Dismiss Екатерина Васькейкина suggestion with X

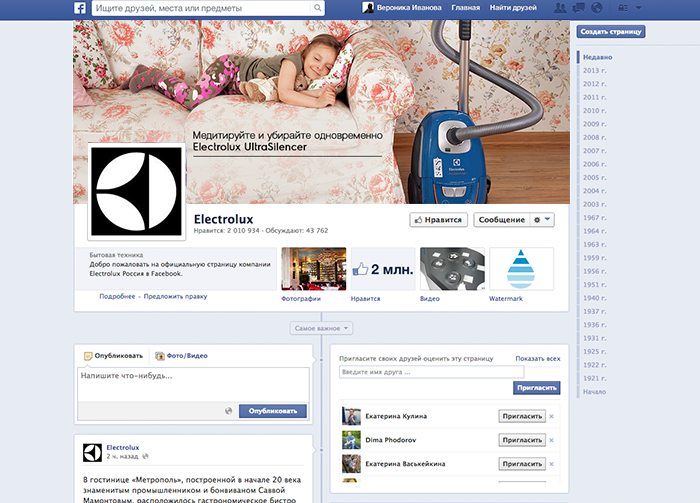tap(552, 464)
